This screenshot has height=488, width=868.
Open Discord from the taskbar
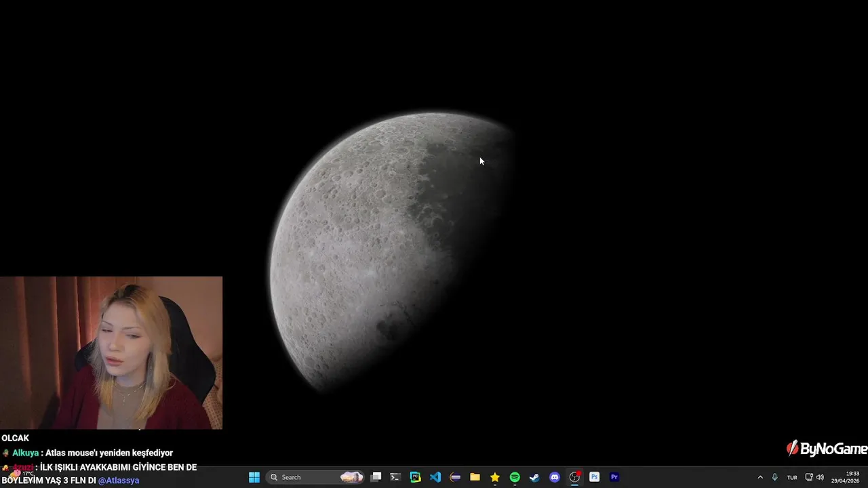coord(555,477)
